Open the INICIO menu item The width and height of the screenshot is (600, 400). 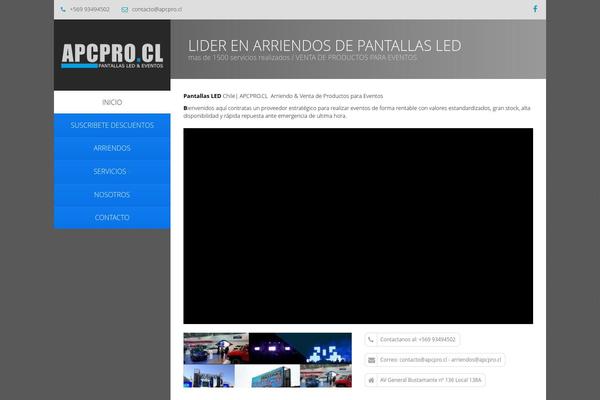pyautogui.click(x=112, y=102)
